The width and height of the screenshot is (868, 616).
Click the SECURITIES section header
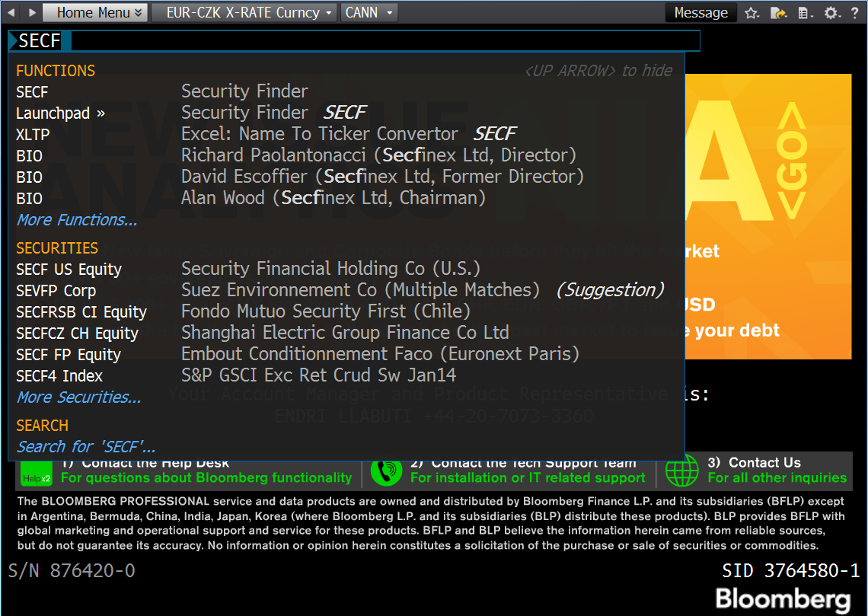(x=57, y=248)
